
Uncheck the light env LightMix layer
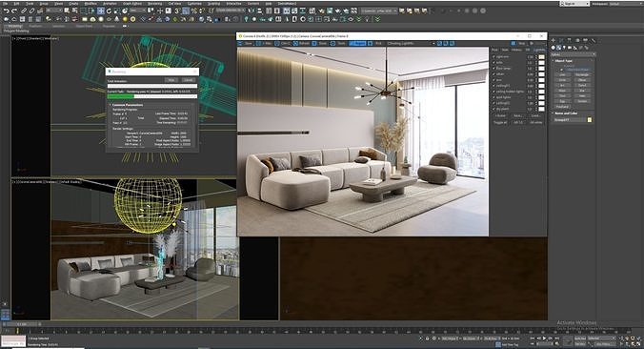[x=493, y=56]
